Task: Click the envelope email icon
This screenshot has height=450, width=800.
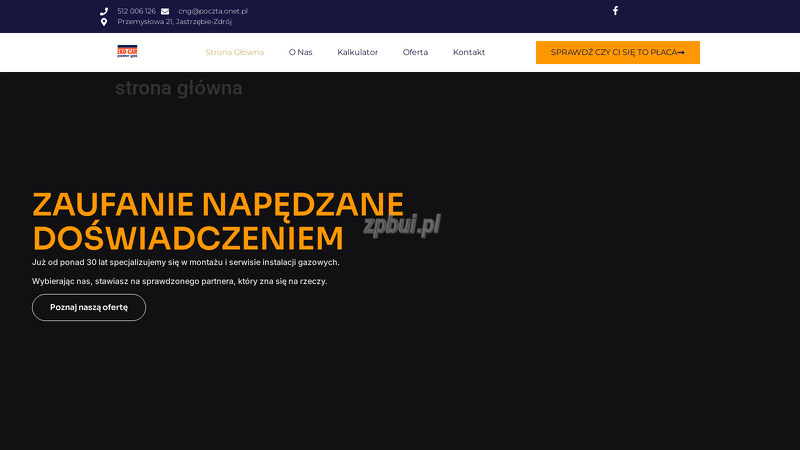Action: click(x=165, y=11)
